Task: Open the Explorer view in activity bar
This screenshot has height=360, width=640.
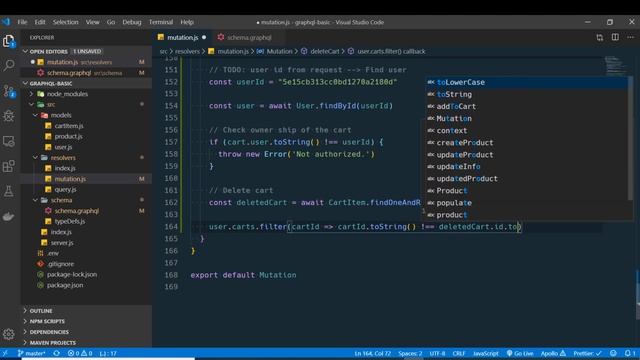Action: coord(9,41)
